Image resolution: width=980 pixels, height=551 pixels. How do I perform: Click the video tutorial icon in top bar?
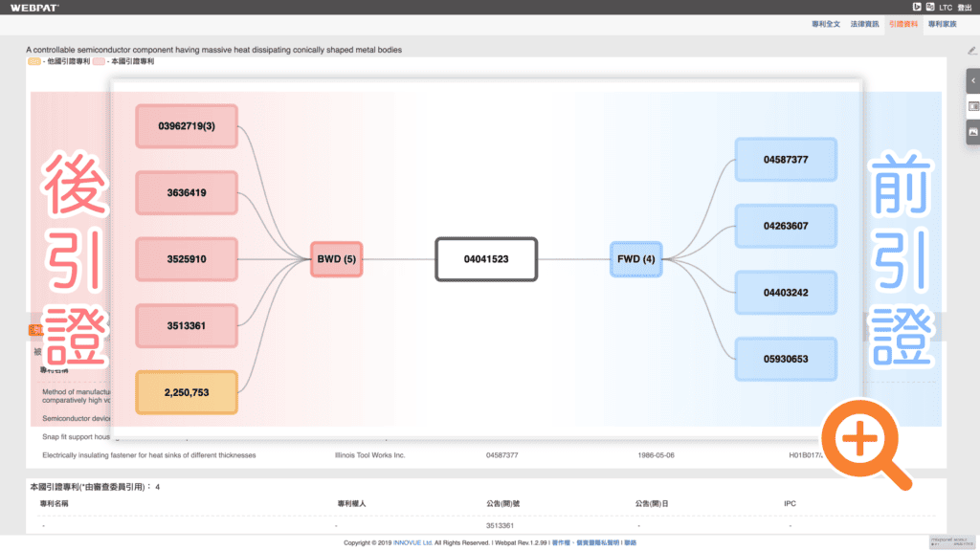click(x=915, y=7)
